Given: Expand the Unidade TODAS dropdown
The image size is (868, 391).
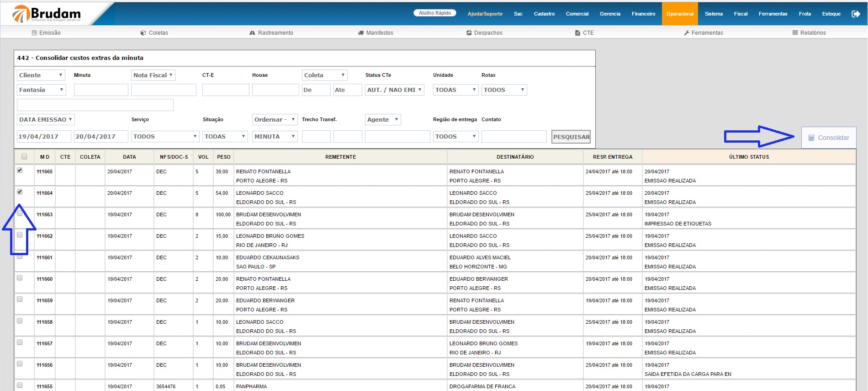Looking at the screenshot, I should (x=455, y=90).
